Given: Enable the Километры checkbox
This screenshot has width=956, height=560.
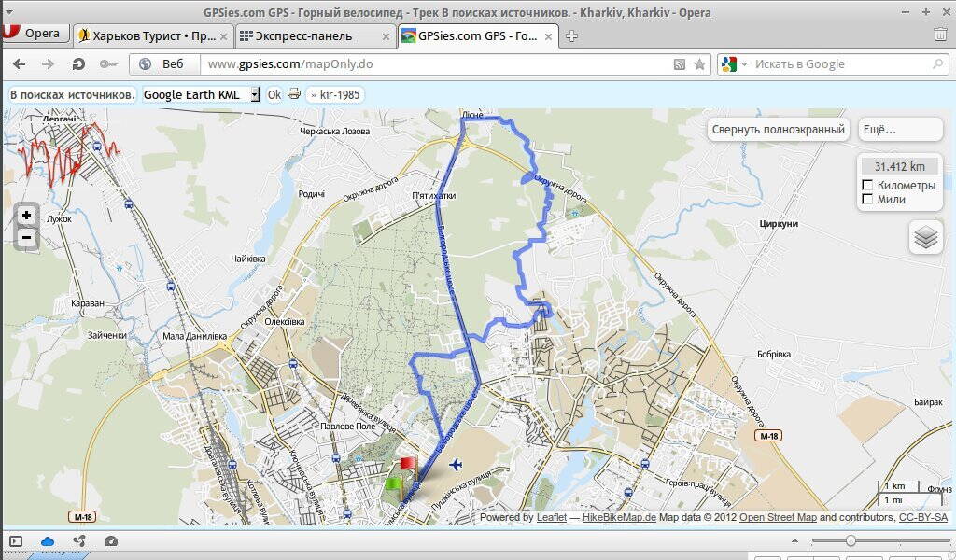Looking at the screenshot, I should pyautogui.click(x=868, y=186).
